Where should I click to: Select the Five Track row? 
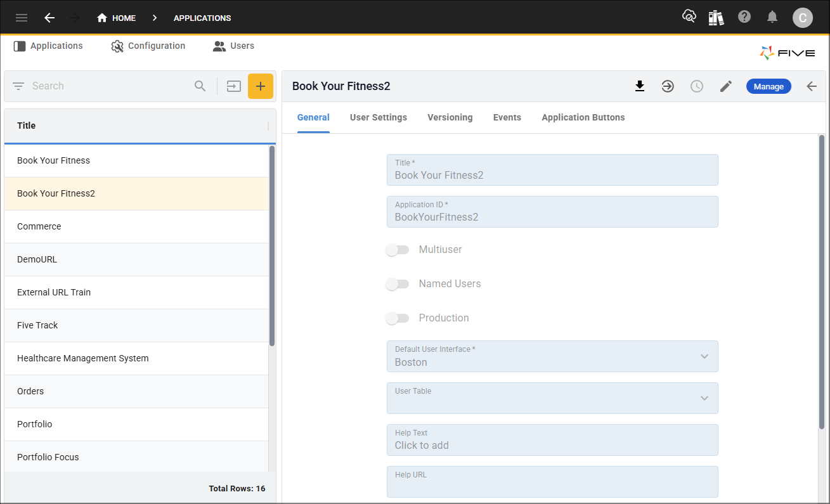pyautogui.click(x=136, y=325)
